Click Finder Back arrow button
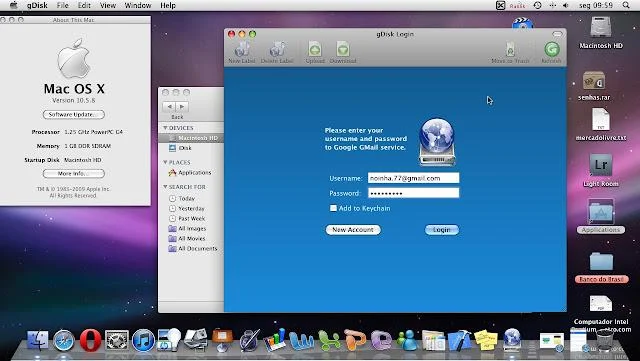The height and width of the screenshot is (361, 640). click(169, 107)
